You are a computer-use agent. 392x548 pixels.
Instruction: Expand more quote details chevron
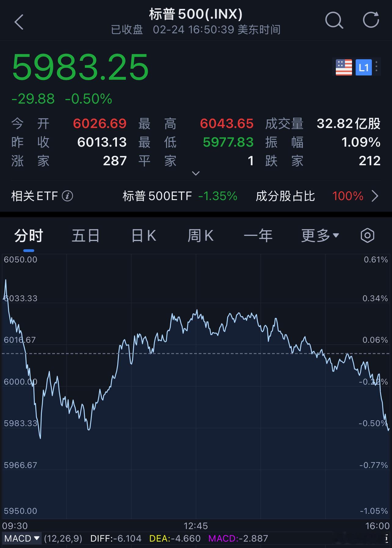tap(196, 173)
